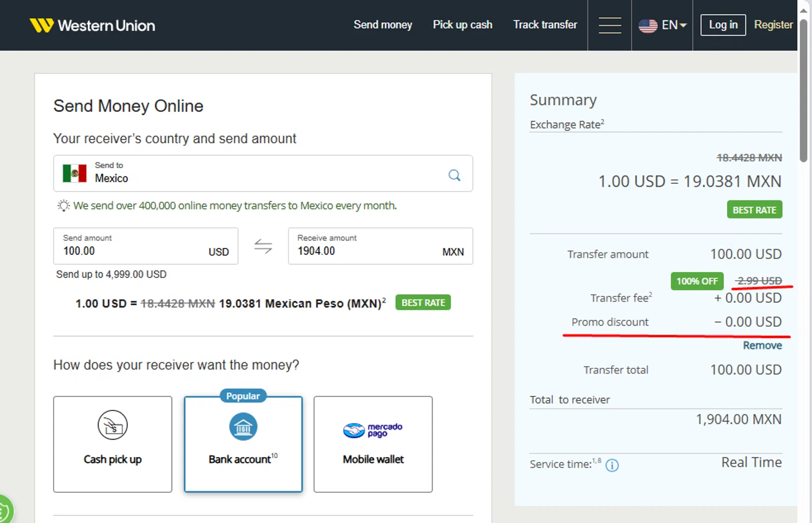Click the search icon in Send to field
Image resolution: width=812 pixels, height=523 pixels.
454,175
